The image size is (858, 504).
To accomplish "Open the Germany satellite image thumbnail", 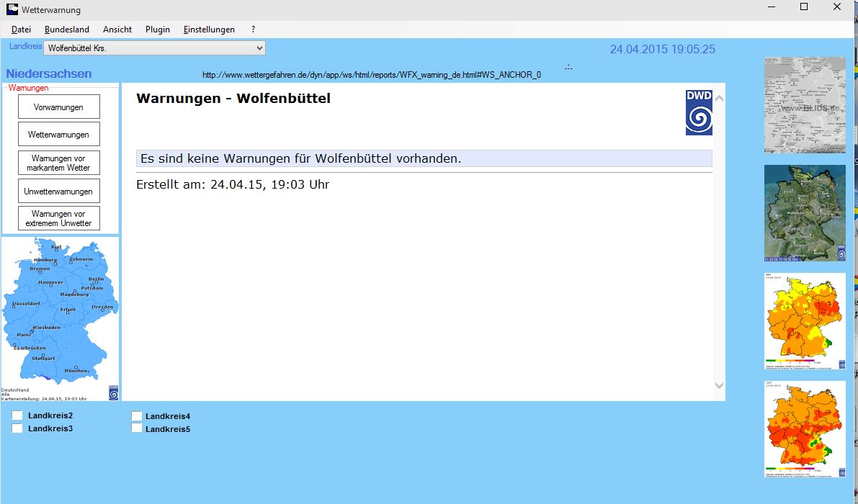I will click(805, 213).
